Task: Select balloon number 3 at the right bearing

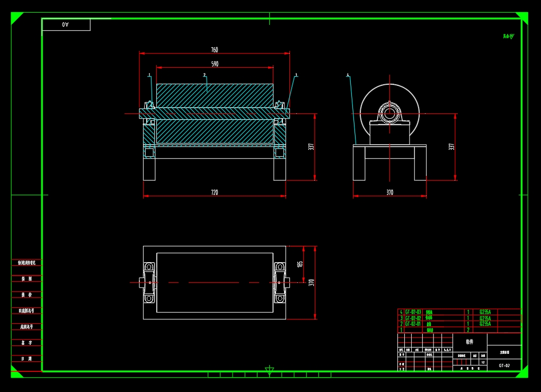Action: coord(296,75)
